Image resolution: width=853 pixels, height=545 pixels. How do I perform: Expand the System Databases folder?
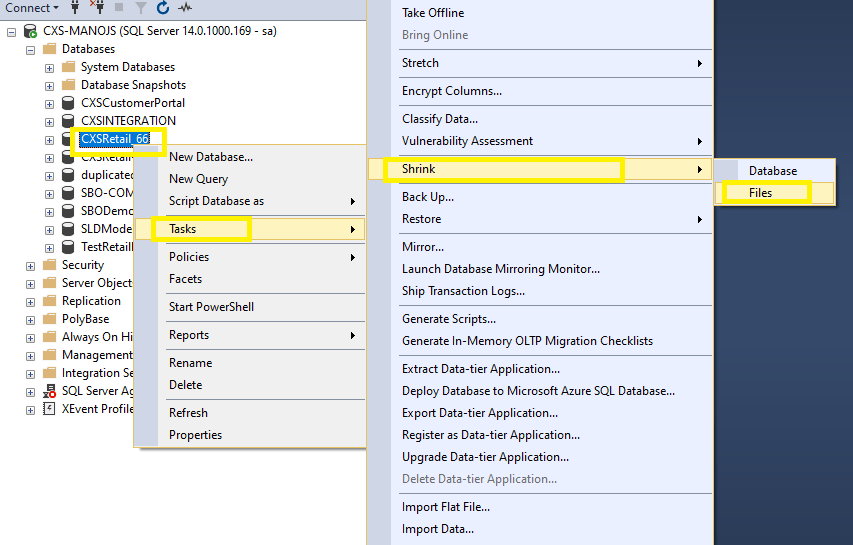pyautogui.click(x=50, y=68)
